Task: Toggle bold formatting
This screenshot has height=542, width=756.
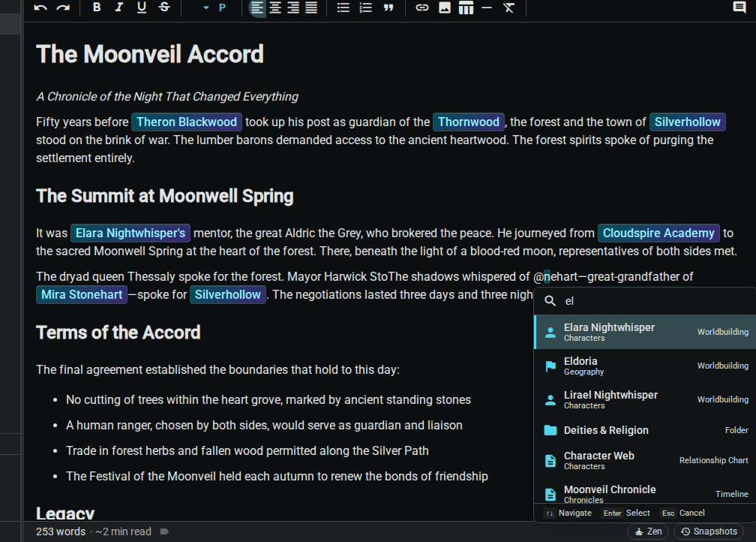Action: point(97,8)
